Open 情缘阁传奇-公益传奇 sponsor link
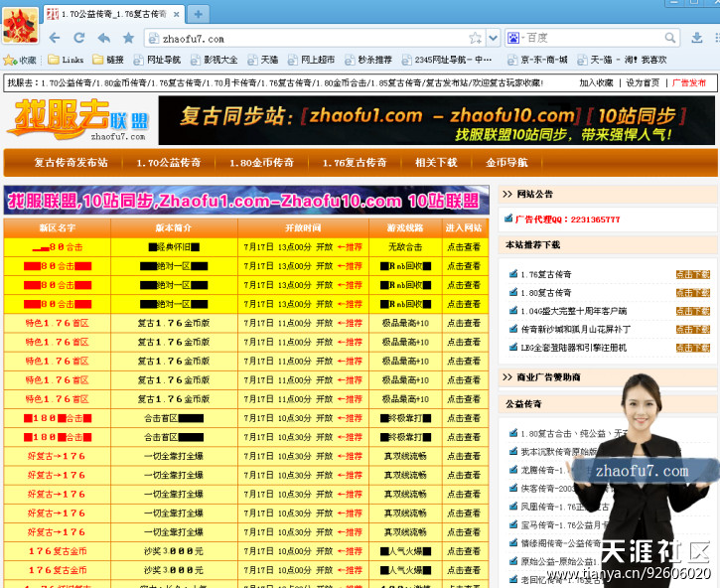The width and height of the screenshot is (720, 588). pos(561,543)
